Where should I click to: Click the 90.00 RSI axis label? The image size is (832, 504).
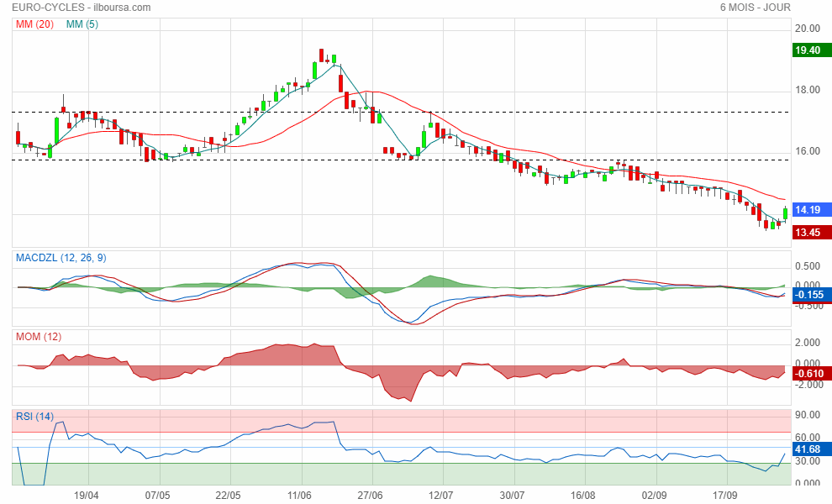click(807, 415)
